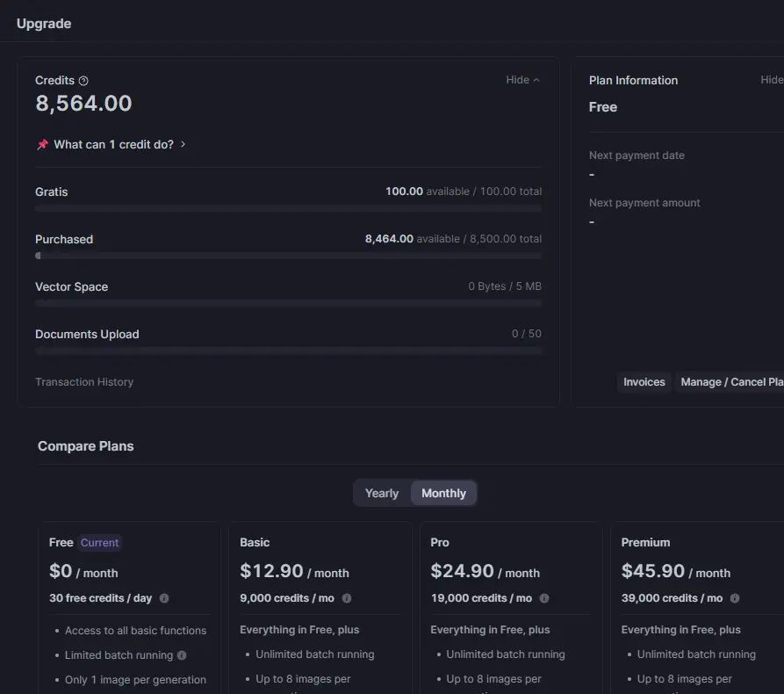784x694 pixels.
Task: Open the info icon beside 39,000 credits / mo
Action: click(x=735, y=598)
